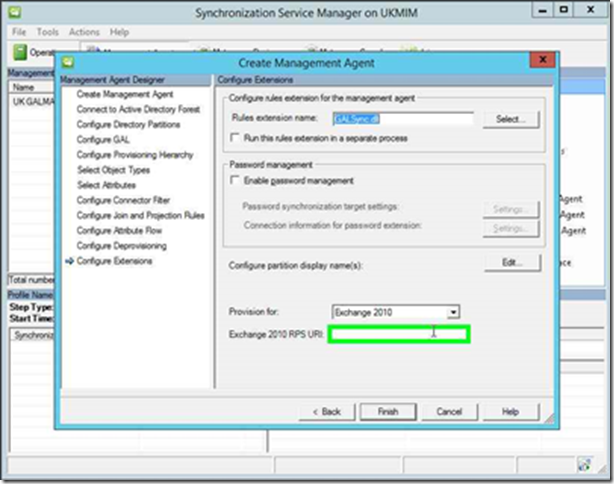Click the Select... button for rules extension

tap(511, 119)
